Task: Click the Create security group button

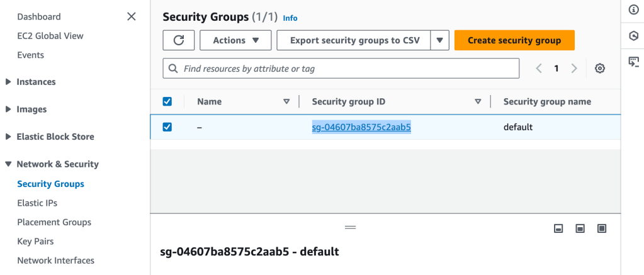Action: tap(514, 40)
